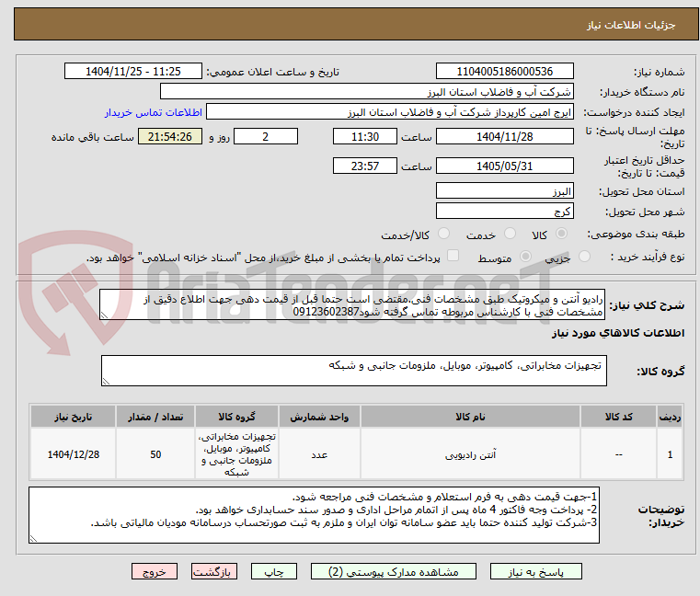Click the delivery province field البرز
The height and width of the screenshot is (596, 700).
tap(504, 191)
